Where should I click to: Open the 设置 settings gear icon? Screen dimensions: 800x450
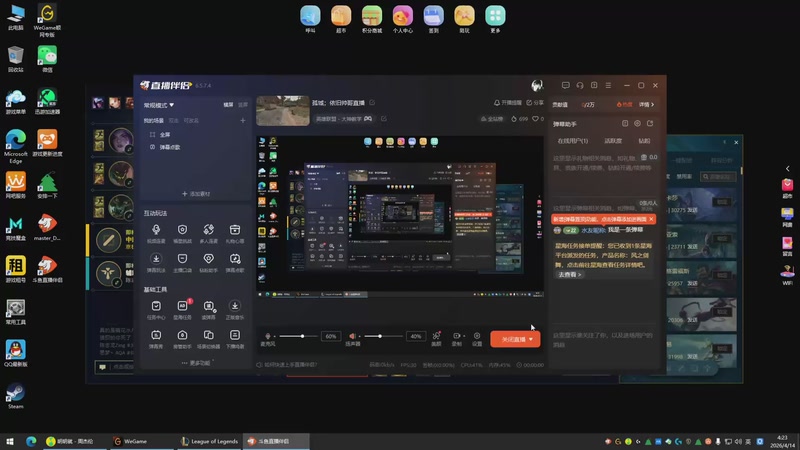point(477,338)
